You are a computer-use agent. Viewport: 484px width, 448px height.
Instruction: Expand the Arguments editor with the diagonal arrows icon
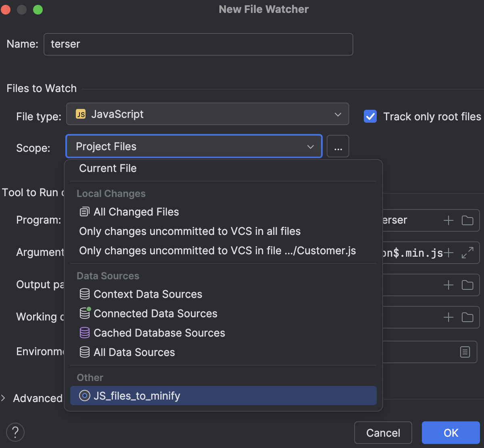click(x=467, y=253)
